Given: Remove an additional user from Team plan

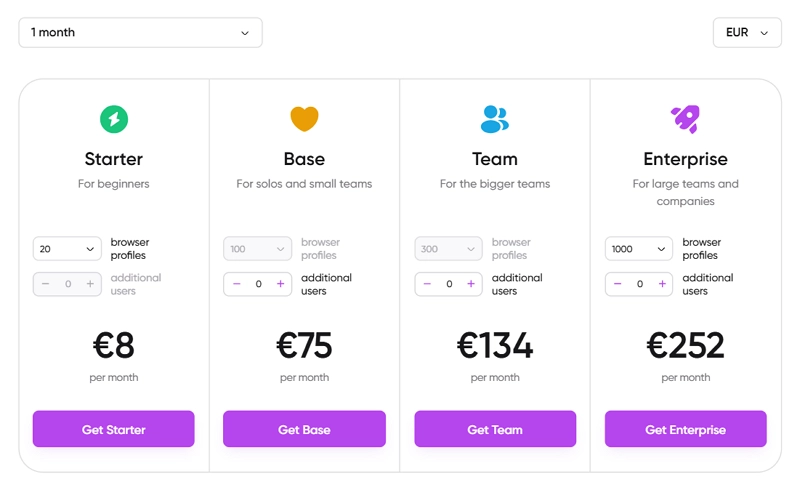Looking at the screenshot, I should (428, 284).
